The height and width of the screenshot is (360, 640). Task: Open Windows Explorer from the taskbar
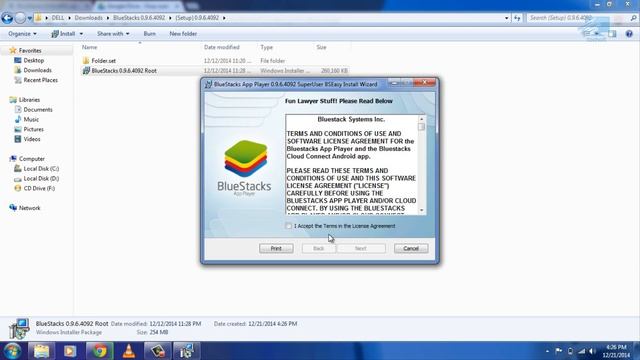click(41, 351)
